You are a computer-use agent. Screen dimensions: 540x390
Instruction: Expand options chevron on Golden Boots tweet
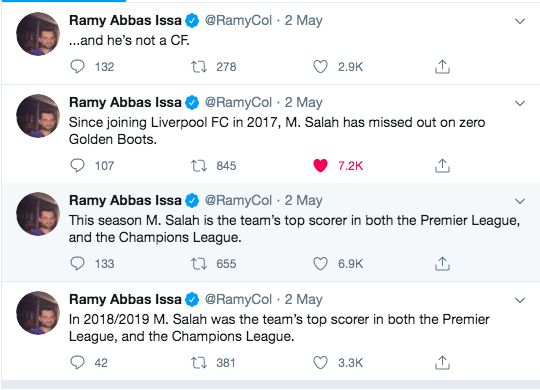pos(520,103)
